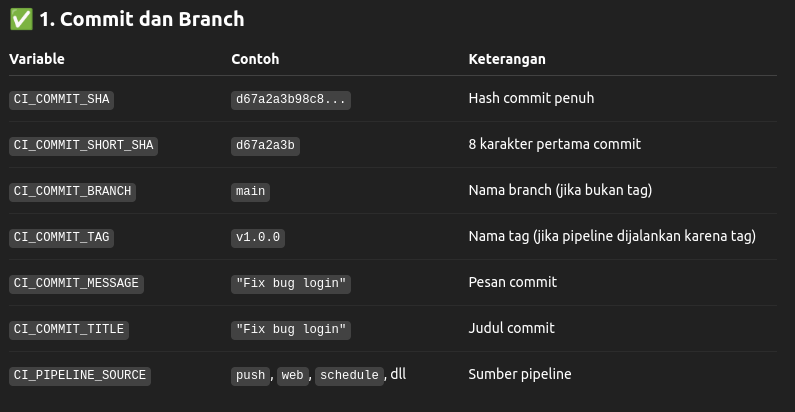Click the d67a2a3b98c8... example hash
This screenshot has width=795, height=412.
click(x=291, y=100)
